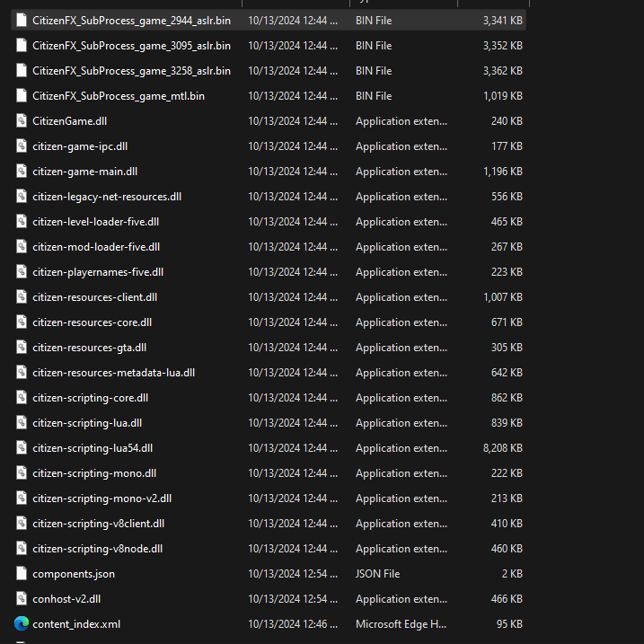Click the 2 KB size value
Image resolution: width=644 pixels, height=644 pixels.
pos(512,574)
